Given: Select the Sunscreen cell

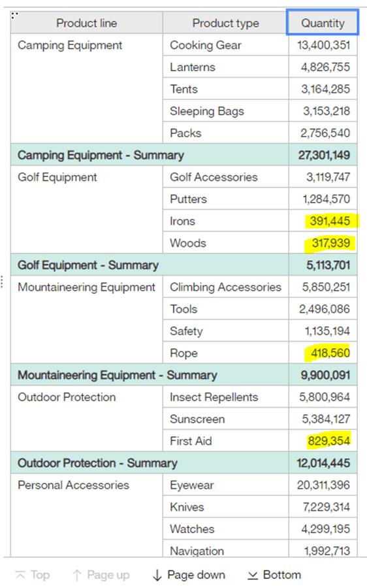Looking at the screenshot, I should [226, 419].
